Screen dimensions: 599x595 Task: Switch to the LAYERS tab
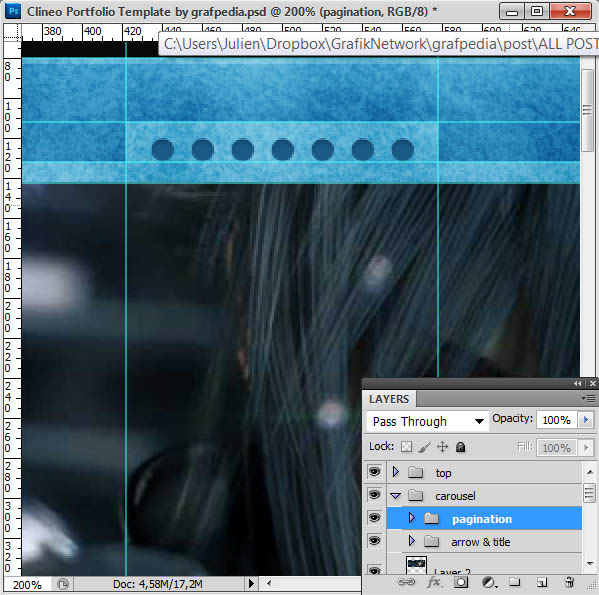pos(389,399)
